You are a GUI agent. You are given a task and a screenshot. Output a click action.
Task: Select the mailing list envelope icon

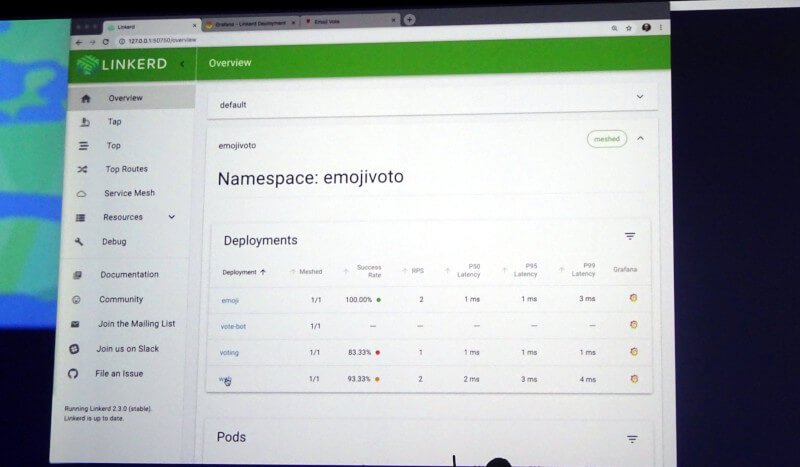[x=75, y=324]
